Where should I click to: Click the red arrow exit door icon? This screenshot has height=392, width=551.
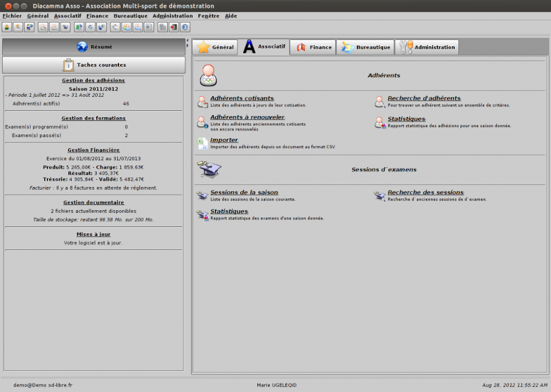pos(174,27)
